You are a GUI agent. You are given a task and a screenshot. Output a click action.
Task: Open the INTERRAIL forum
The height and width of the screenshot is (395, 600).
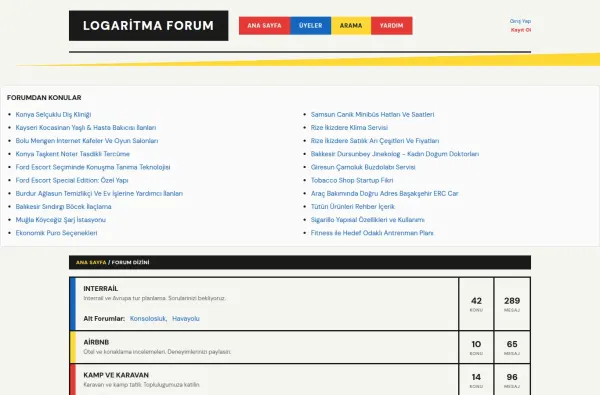(x=101, y=289)
